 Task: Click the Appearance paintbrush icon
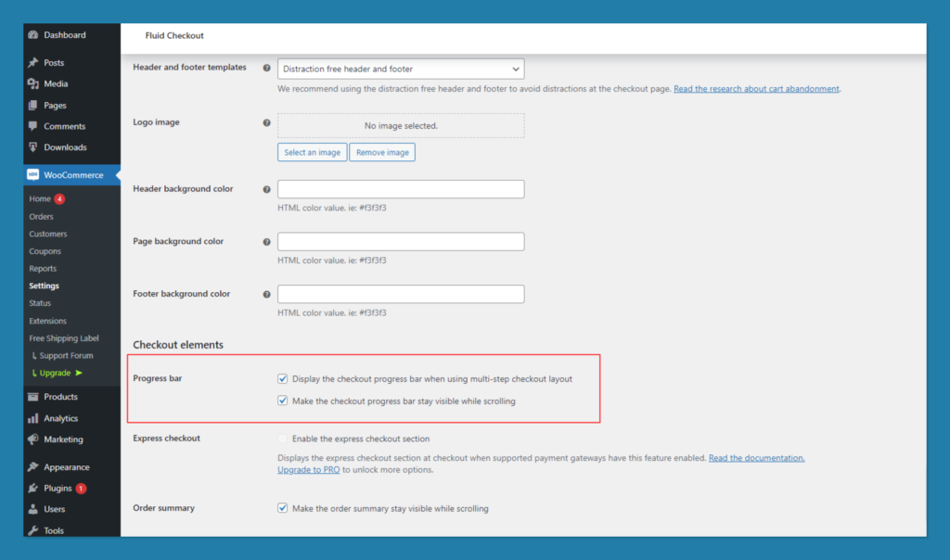pos(33,466)
